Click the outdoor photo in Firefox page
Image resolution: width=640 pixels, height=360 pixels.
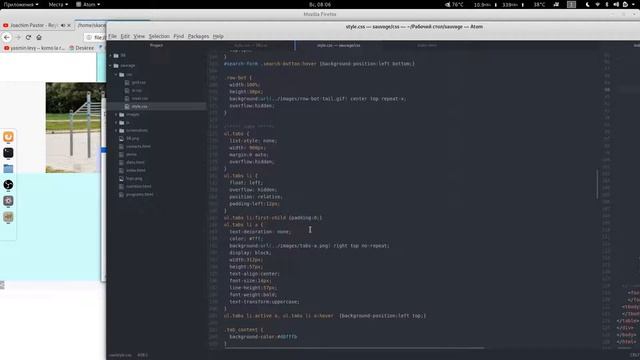click(75, 127)
